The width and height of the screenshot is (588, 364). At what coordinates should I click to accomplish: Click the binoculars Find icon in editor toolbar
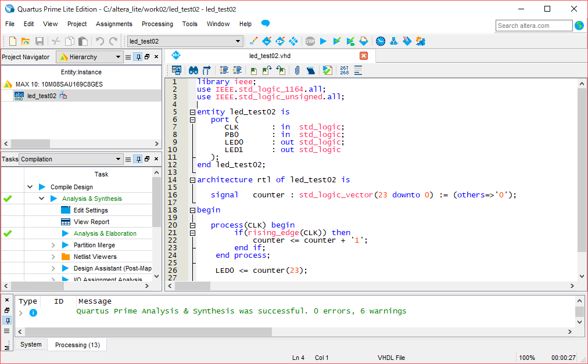(x=193, y=70)
